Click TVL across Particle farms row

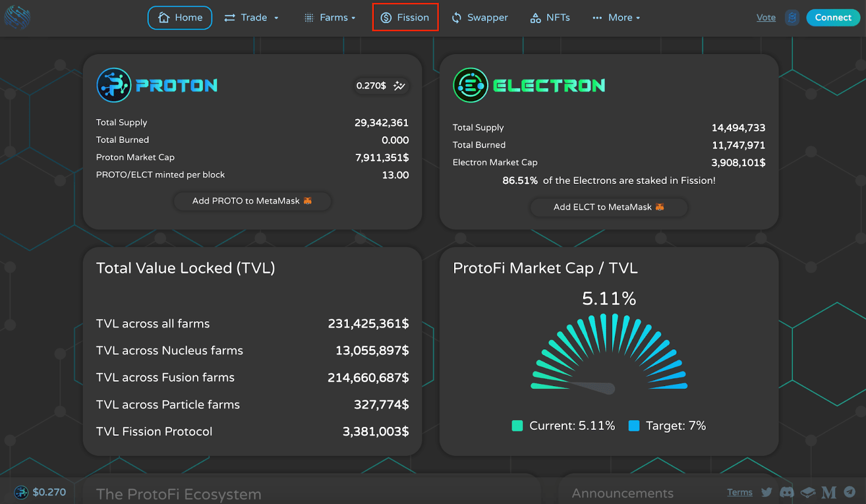(252, 404)
